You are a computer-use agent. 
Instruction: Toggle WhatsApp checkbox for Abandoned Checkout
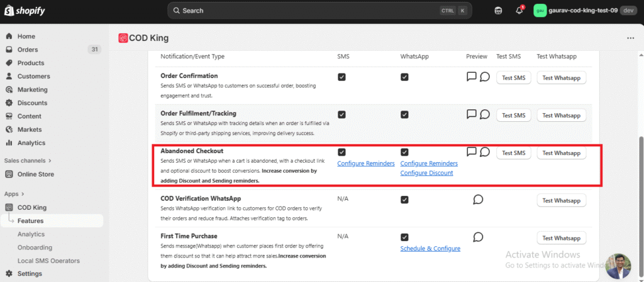404,152
